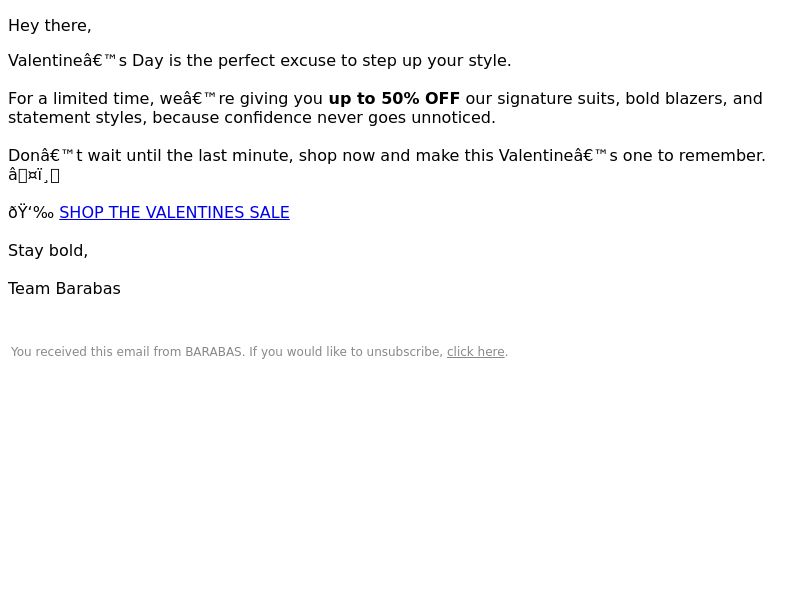The image size is (800, 600).
Task: Click the 'Stay bold,' sign-off line
Action: tap(48, 251)
